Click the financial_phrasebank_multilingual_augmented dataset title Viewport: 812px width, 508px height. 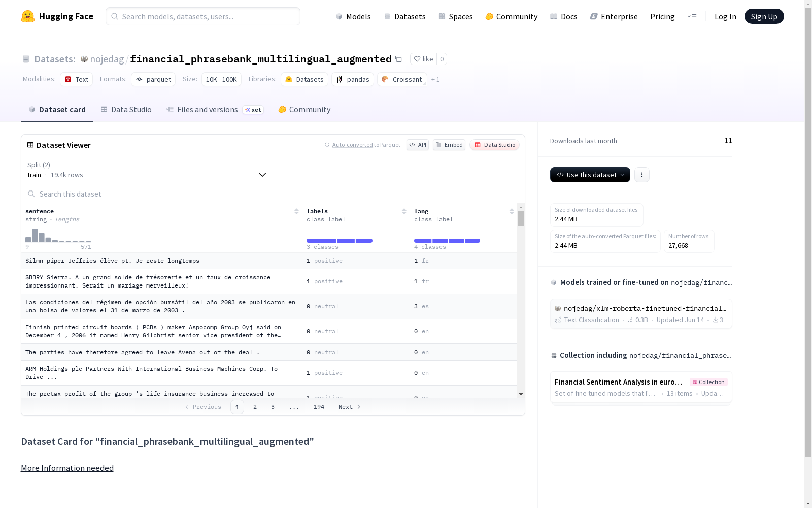(261, 59)
